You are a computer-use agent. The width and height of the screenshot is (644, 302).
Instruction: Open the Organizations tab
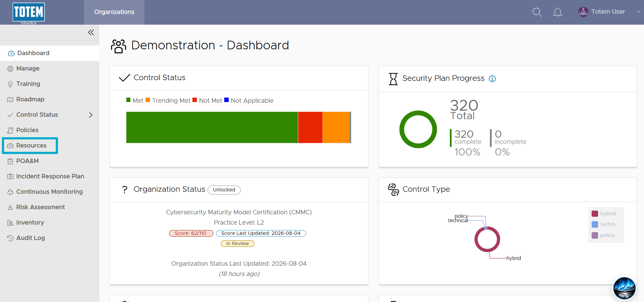pyautogui.click(x=114, y=12)
